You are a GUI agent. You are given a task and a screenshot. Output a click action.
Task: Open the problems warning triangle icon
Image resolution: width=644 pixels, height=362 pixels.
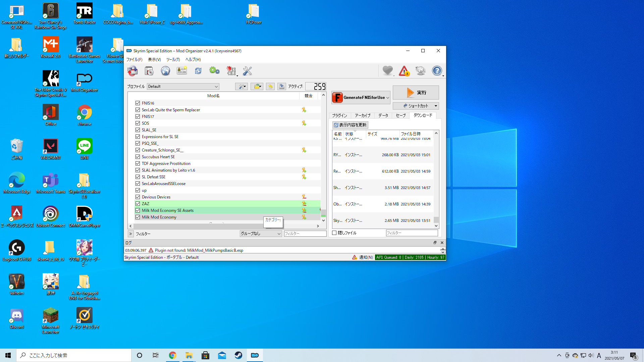(404, 71)
